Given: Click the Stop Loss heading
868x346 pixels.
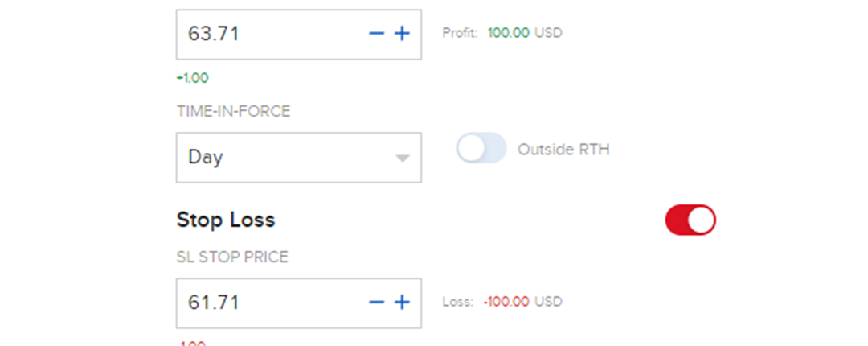Looking at the screenshot, I should 225,220.
